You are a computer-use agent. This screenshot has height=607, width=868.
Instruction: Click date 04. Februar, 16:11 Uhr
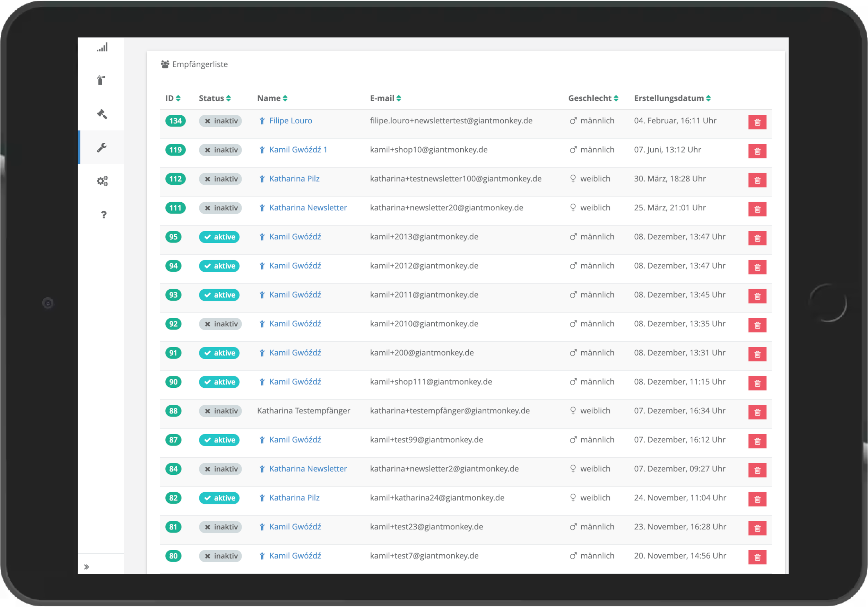[x=675, y=121]
